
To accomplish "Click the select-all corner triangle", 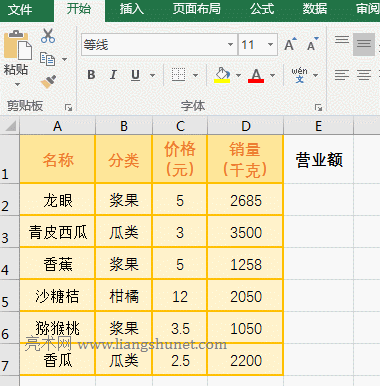I will click(10, 126).
